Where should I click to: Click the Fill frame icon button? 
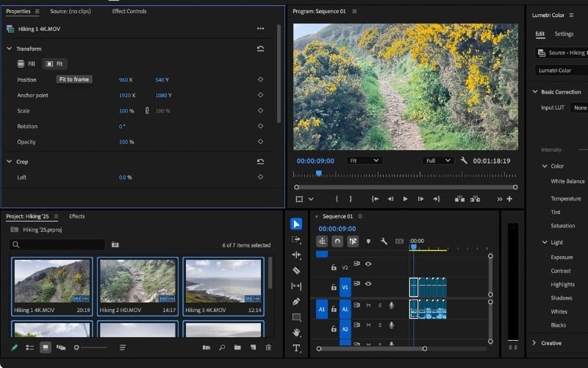tap(26, 64)
